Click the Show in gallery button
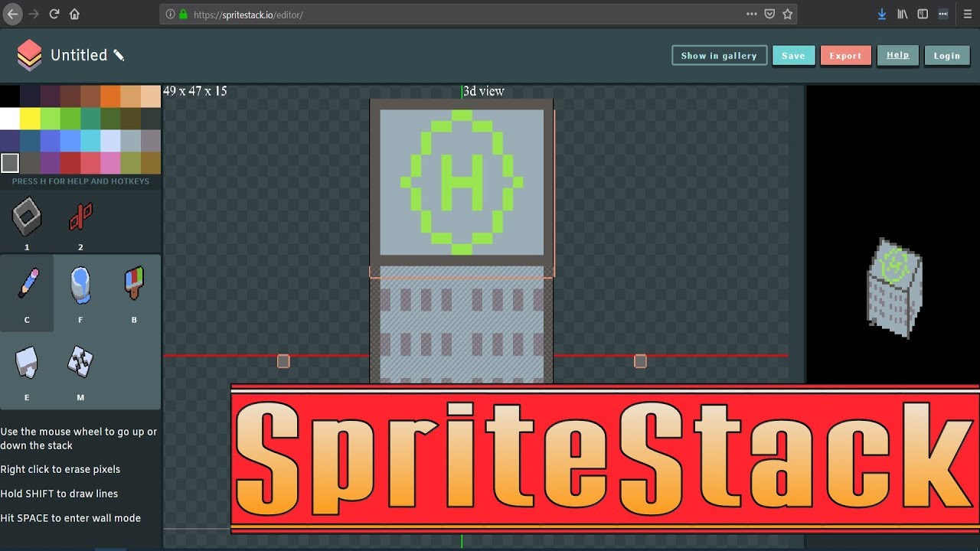The width and height of the screenshot is (980, 551). (x=719, y=56)
